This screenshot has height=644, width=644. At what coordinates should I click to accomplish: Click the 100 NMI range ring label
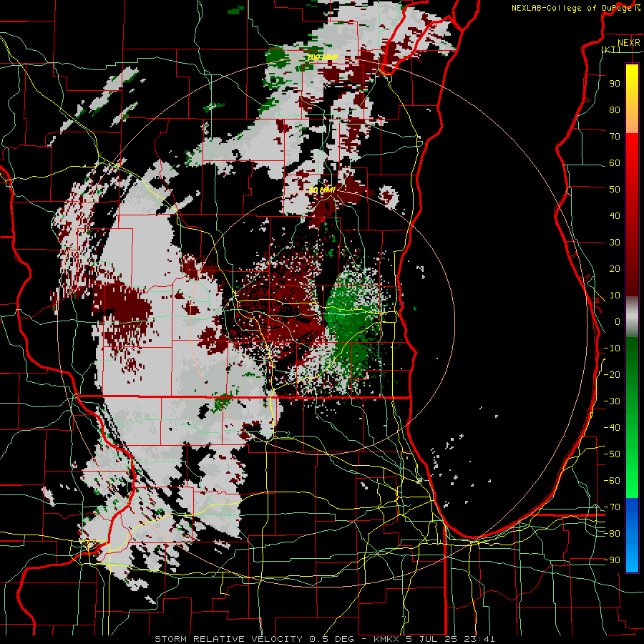(x=323, y=57)
